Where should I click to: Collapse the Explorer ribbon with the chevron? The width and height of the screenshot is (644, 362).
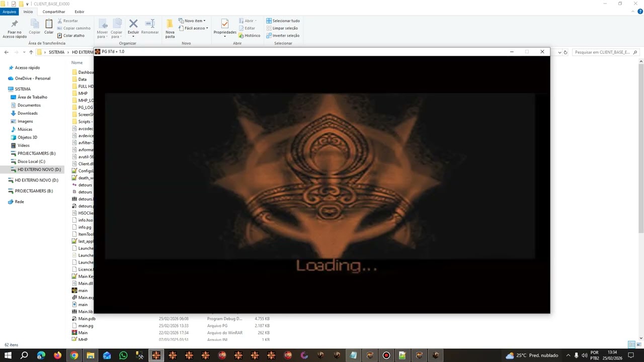(x=633, y=12)
